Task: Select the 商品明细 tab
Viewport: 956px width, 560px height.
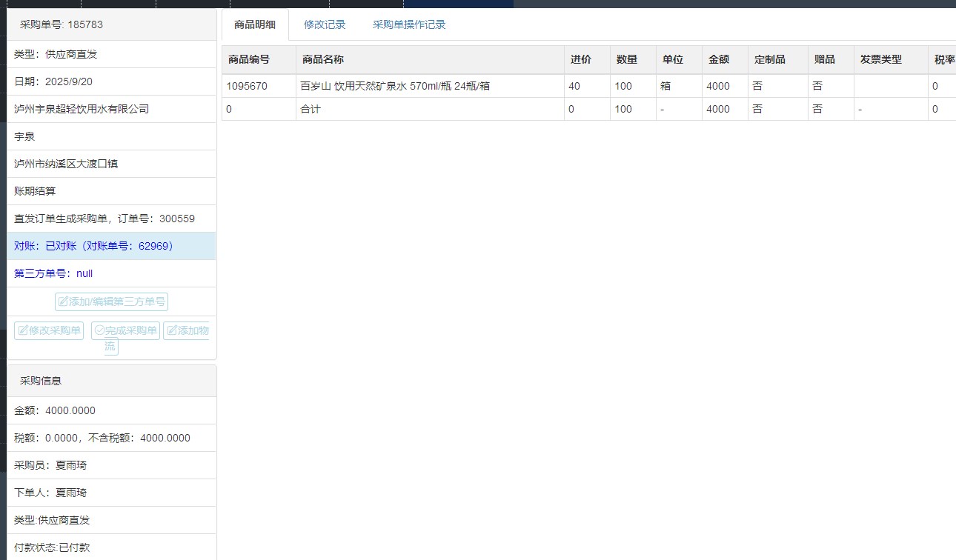Action: (255, 24)
